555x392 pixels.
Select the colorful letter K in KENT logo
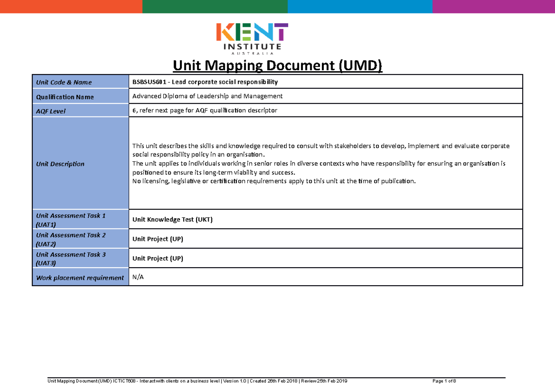pos(225,32)
